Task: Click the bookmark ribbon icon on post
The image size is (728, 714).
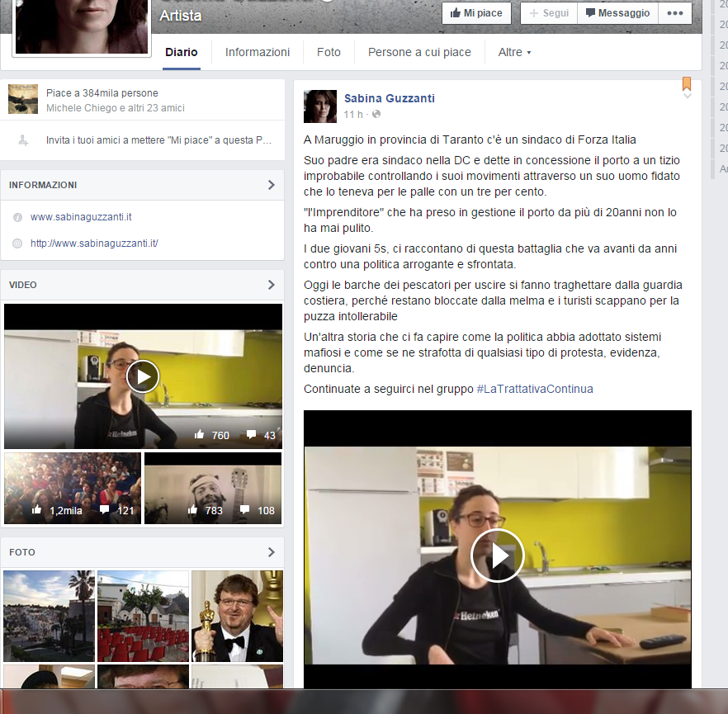Action: (x=686, y=83)
